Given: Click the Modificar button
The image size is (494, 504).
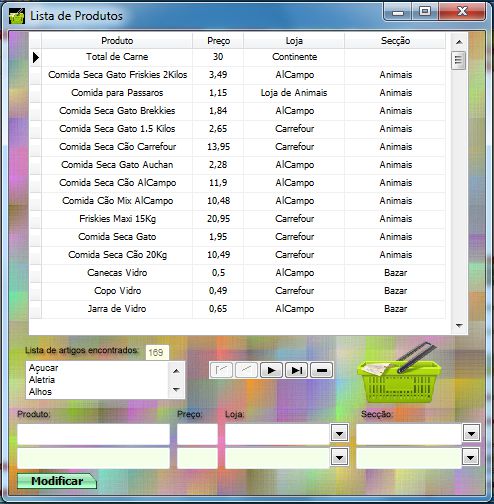Looking at the screenshot, I should click(57, 481).
